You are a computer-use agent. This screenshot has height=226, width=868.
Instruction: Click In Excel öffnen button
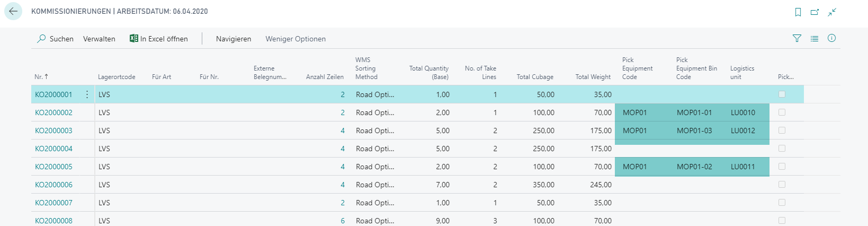tap(159, 39)
